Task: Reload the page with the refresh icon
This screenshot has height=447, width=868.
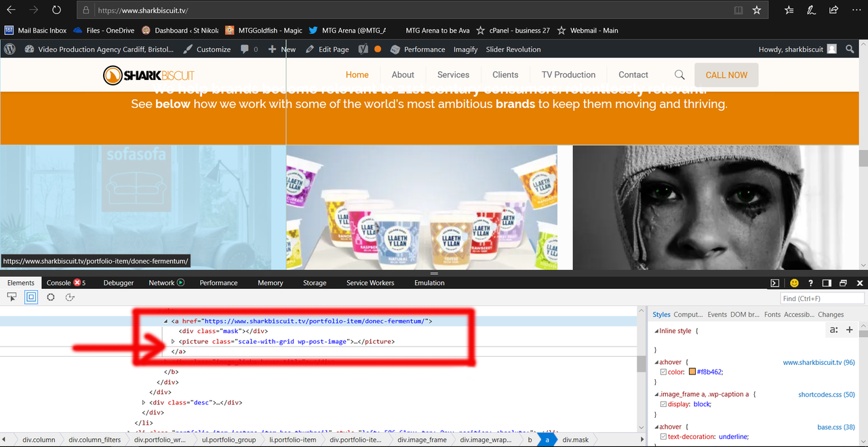Action: [56, 10]
